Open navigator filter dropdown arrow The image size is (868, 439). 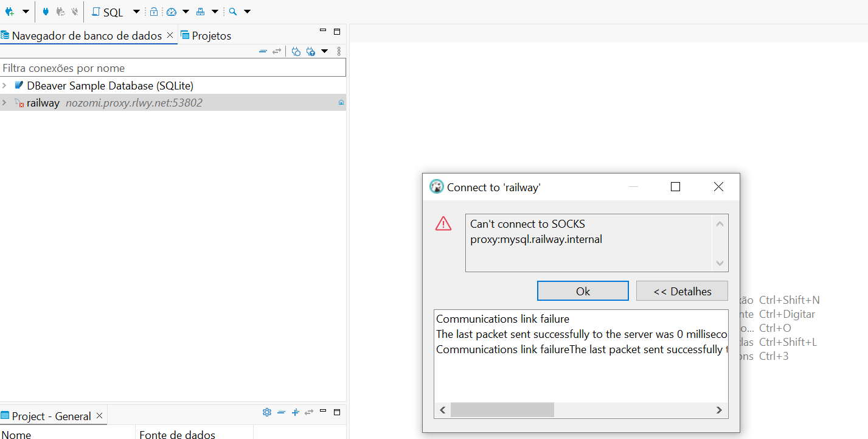pyautogui.click(x=324, y=52)
